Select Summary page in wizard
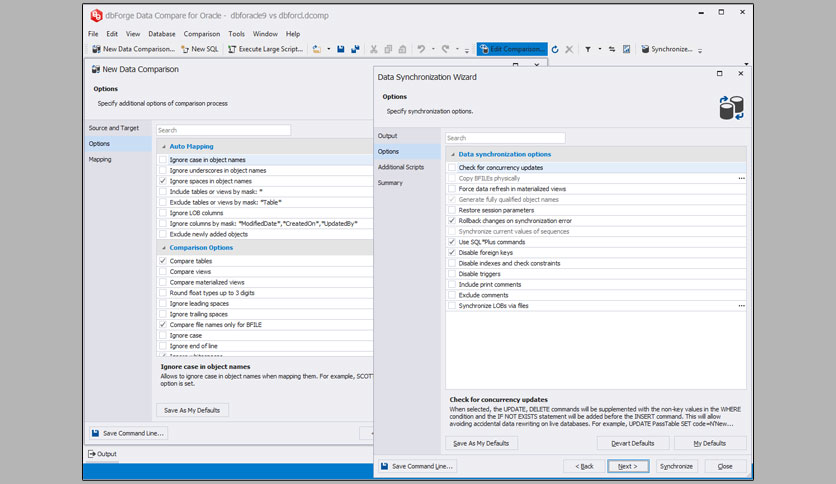 pos(407,183)
